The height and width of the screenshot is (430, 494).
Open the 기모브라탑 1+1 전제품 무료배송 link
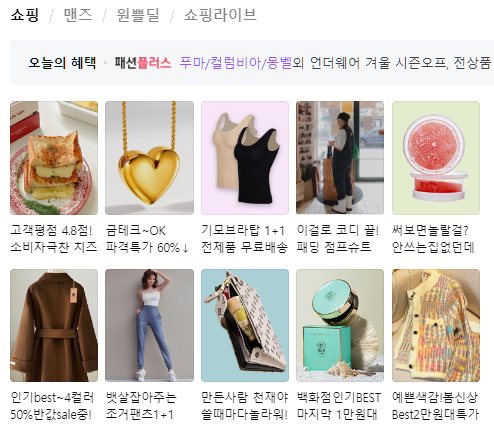(x=244, y=239)
